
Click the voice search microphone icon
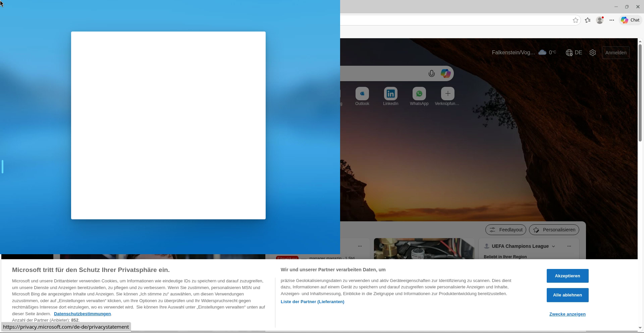click(x=431, y=73)
